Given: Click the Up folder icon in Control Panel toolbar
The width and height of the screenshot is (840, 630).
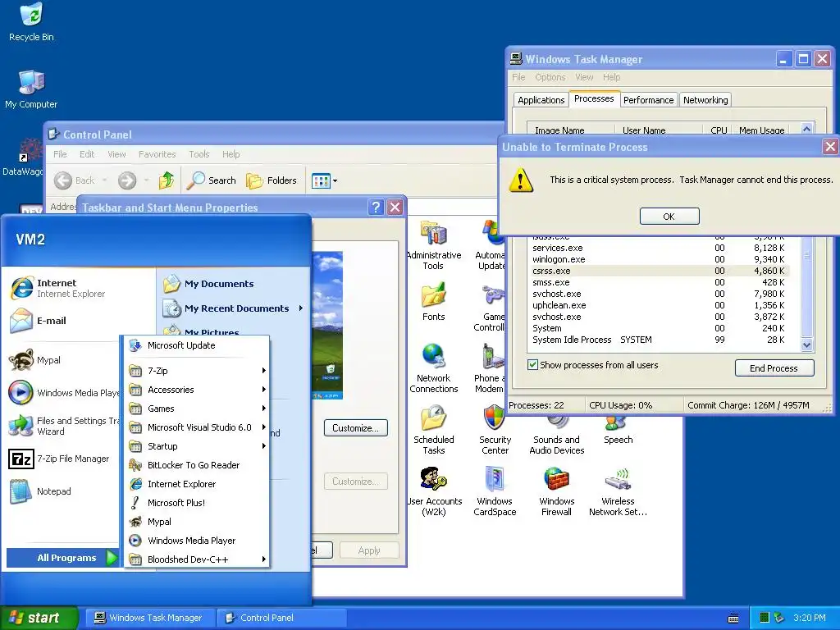Looking at the screenshot, I should coord(166,180).
